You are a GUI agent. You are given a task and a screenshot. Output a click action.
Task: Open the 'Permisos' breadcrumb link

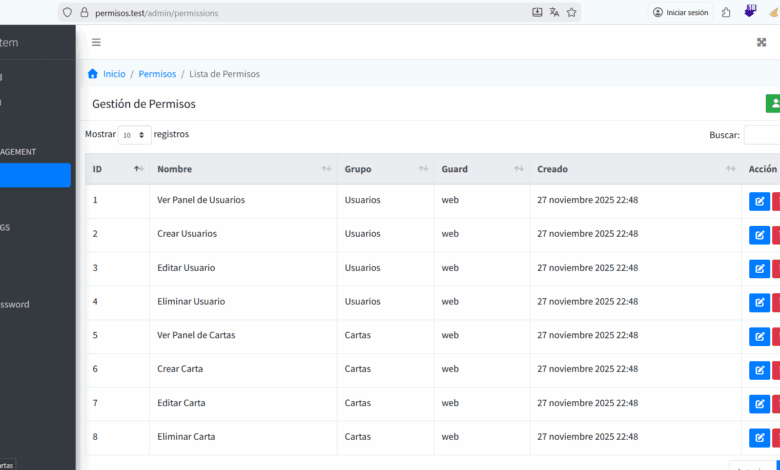(157, 74)
